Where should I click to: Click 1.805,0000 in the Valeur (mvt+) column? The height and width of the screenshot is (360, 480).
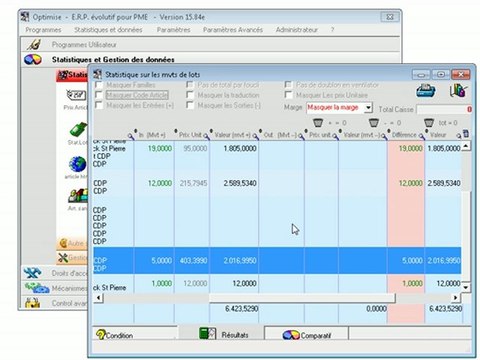[x=240, y=148]
